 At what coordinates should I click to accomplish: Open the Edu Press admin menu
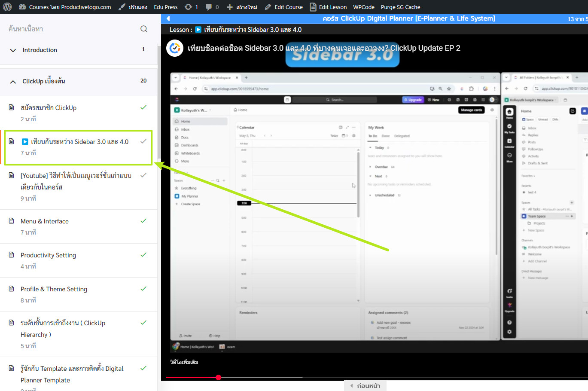(x=166, y=7)
